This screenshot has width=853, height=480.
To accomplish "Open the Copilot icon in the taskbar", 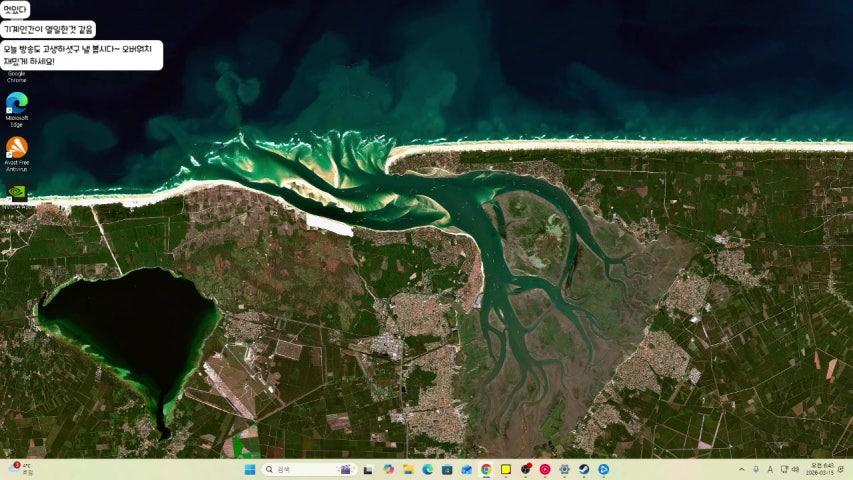I will point(388,469).
